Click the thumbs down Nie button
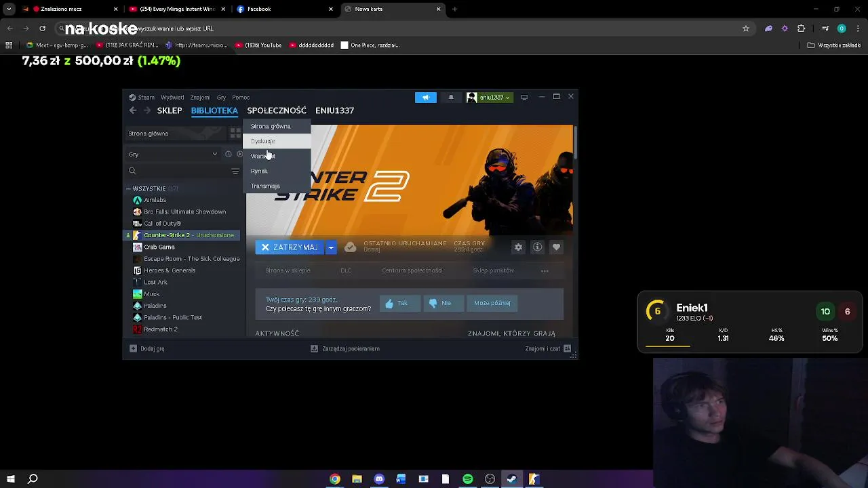Image resolution: width=868 pixels, height=488 pixels. pyautogui.click(x=443, y=303)
